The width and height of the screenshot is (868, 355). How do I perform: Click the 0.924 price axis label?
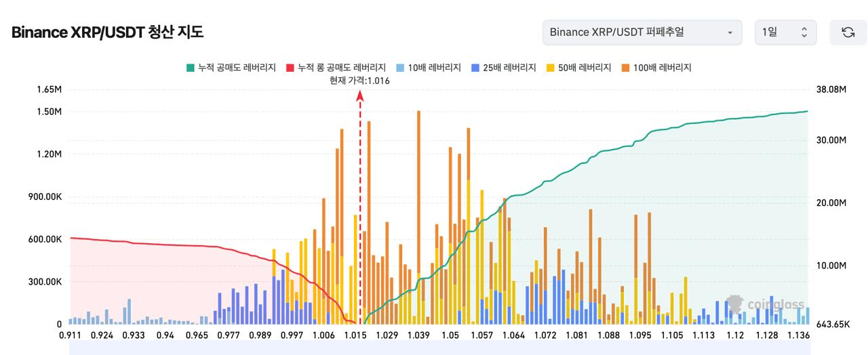click(102, 335)
